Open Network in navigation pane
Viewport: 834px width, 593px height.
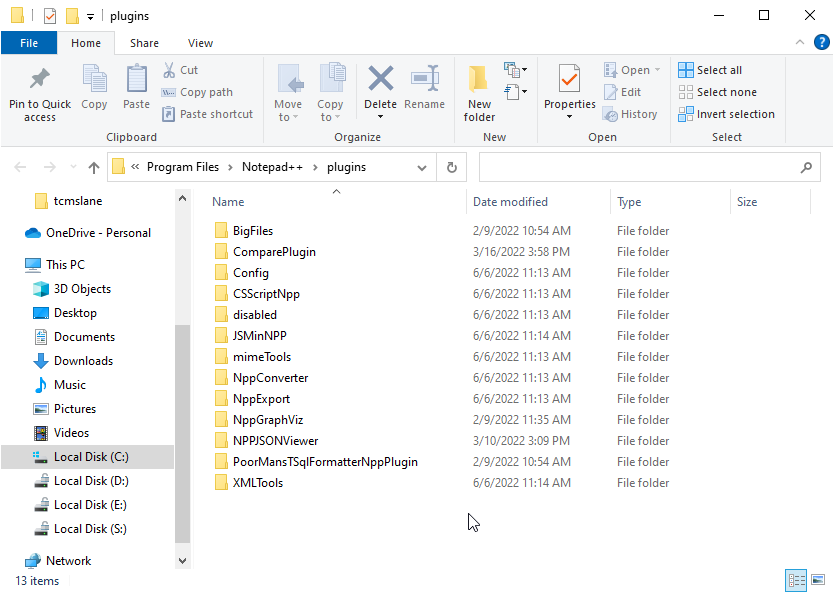68,561
